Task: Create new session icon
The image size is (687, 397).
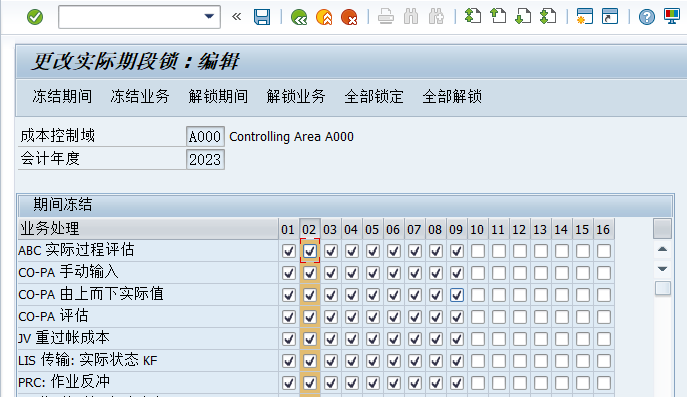Action: click(x=584, y=16)
